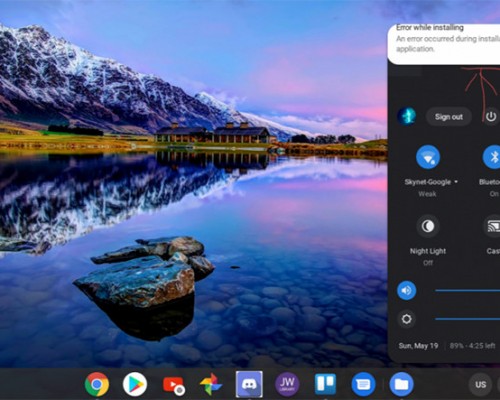Adjust the brightness slider track
The image size is (500, 400).
pyautogui.click(x=467, y=319)
